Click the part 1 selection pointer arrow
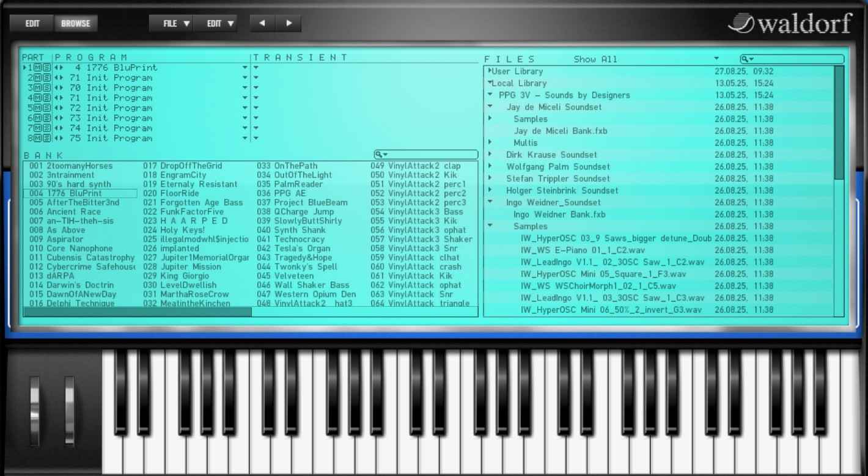 (x=24, y=67)
